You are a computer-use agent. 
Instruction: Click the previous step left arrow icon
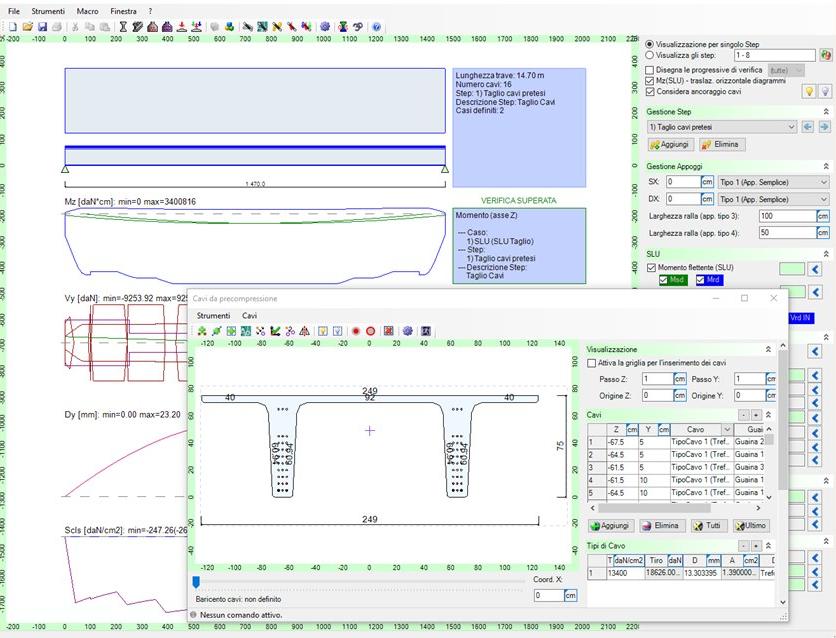(x=808, y=127)
